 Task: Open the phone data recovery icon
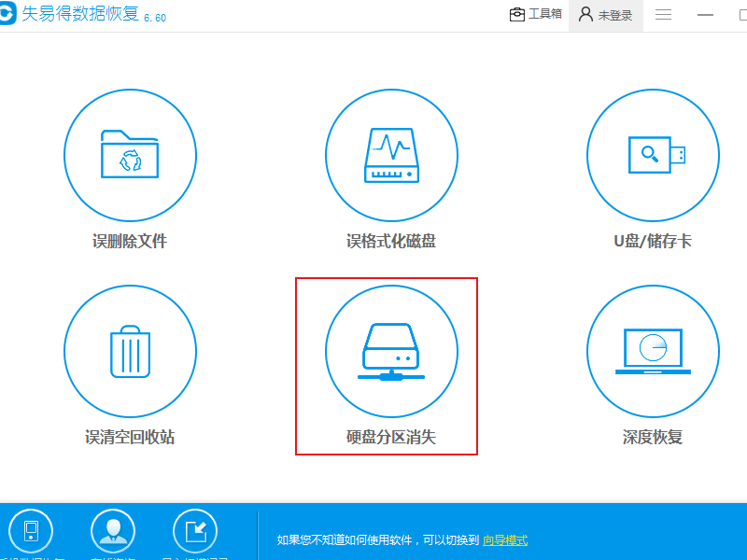pyautogui.click(x=31, y=531)
